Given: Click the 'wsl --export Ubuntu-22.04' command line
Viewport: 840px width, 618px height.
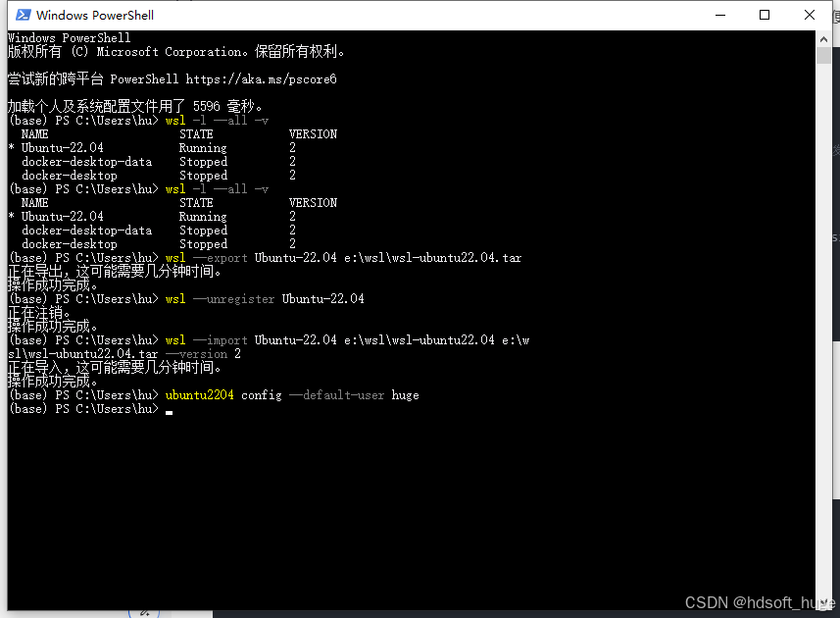Looking at the screenshot, I should click(x=343, y=258).
